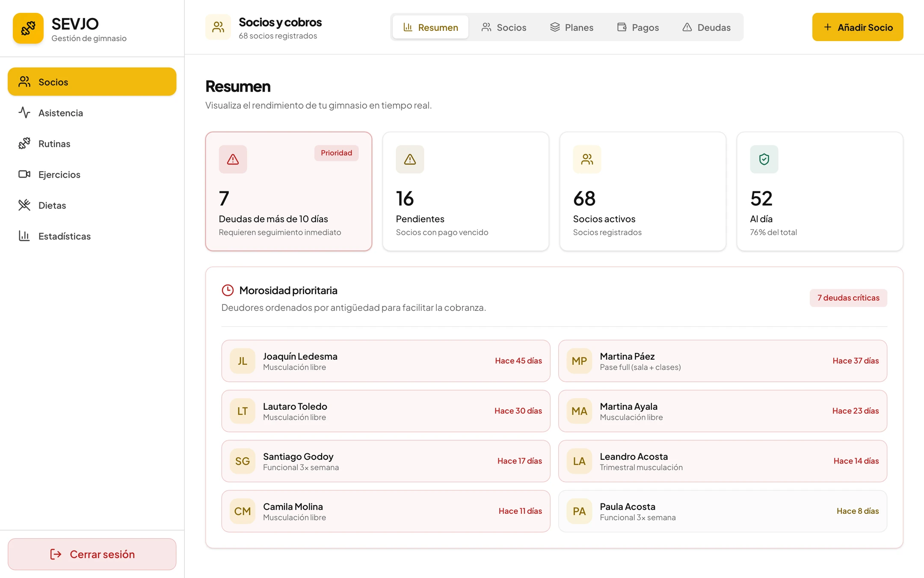Open Asistencia in the sidebar
Image resolution: width=924 pixels, height=578 pixels.
(x=92, y=113)
